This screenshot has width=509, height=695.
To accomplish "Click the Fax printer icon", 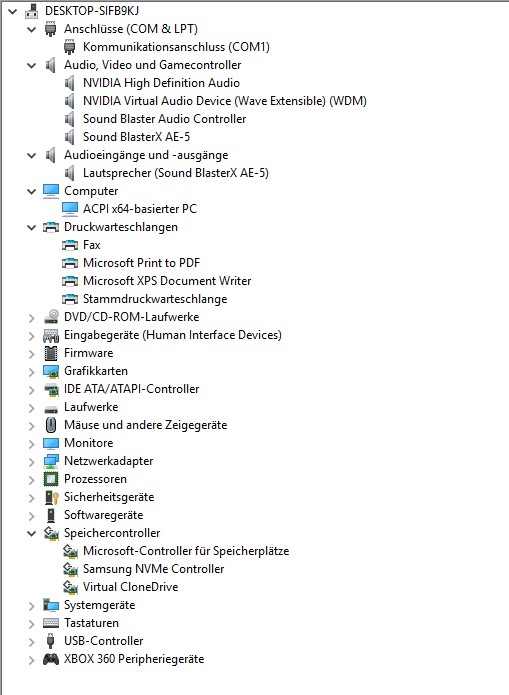I will click(70, 245).
